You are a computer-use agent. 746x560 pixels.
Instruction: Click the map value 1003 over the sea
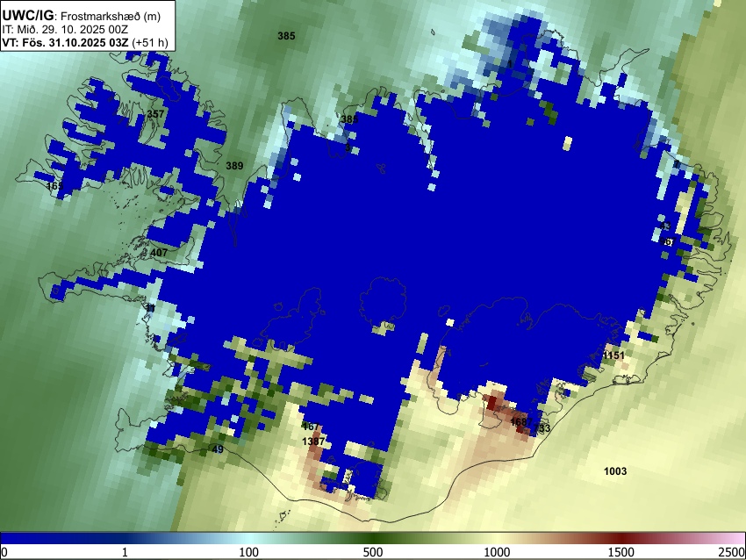615,471
